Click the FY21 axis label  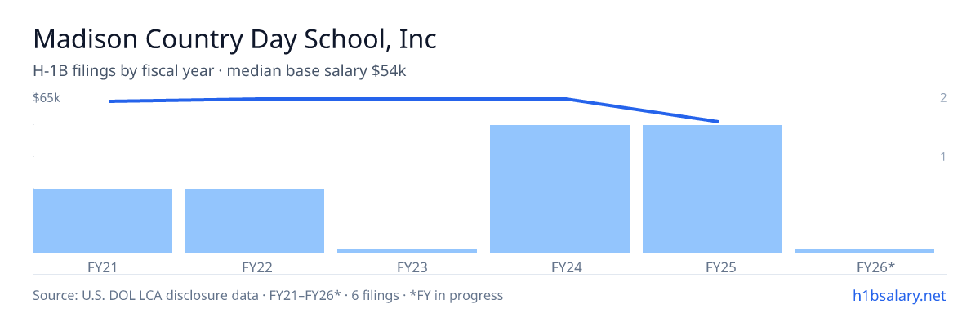(x=102, y=267)
